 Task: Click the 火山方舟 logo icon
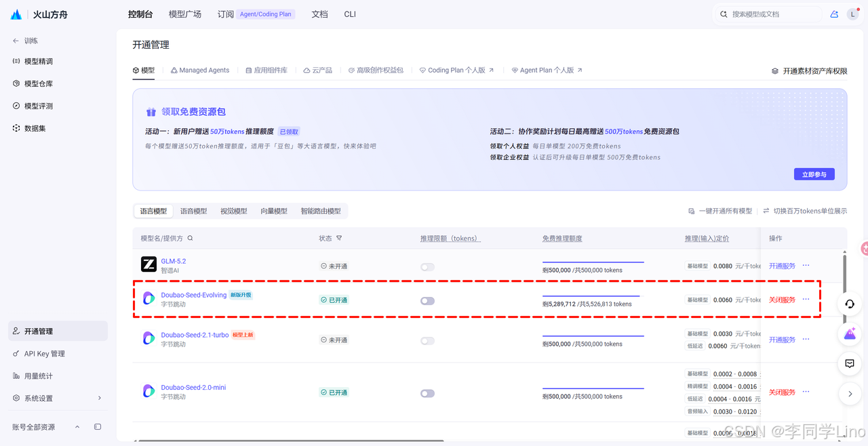(16, 14)
